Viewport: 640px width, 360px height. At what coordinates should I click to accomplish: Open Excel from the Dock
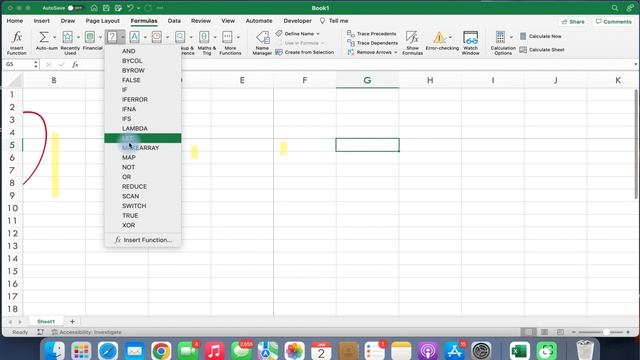coord(520,351)
